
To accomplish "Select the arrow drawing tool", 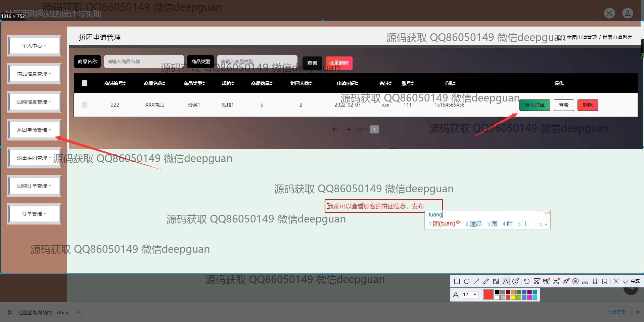I will point(476,281).
